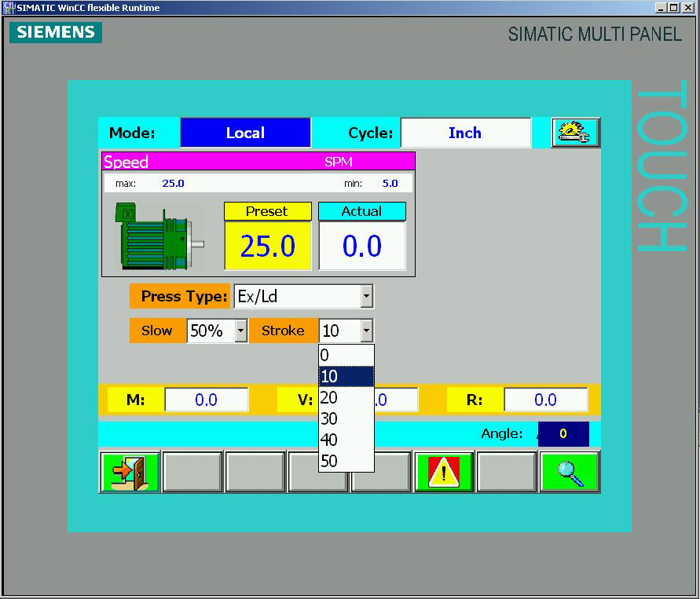Expand the Press Type dropdown arrow

point(367,296)
